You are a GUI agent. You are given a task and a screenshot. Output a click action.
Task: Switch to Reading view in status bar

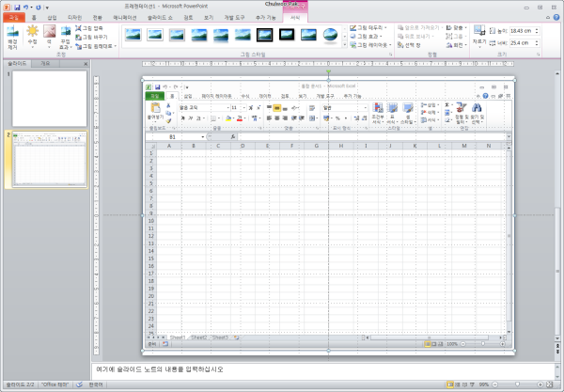click(x=464, y=384)
